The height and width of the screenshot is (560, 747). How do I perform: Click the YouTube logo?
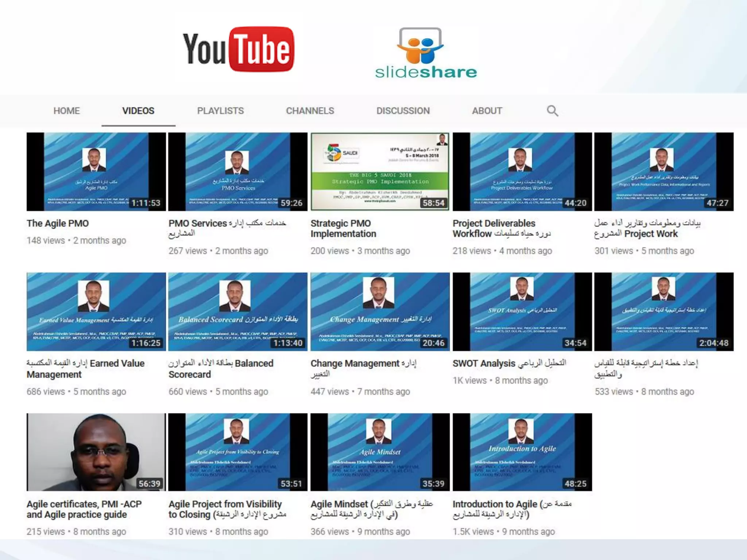[x=238, y=49]
